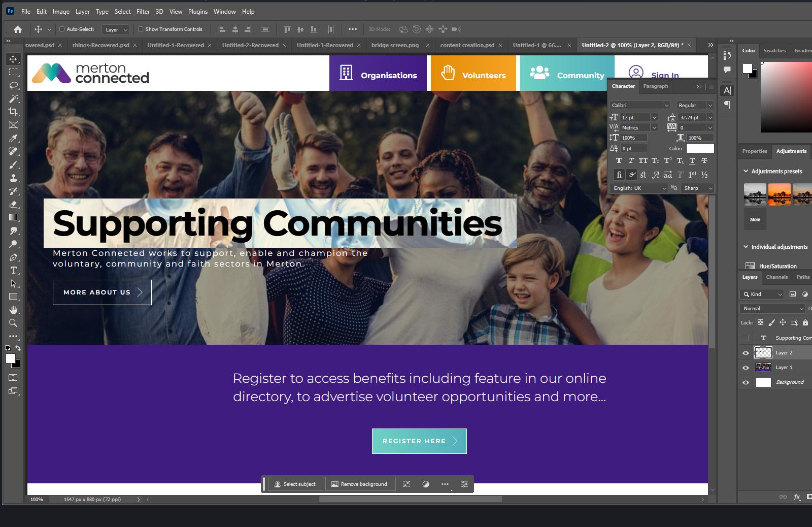The height and width of the screenshot is (527, 812).
Task: Check Show Transform Controls
Action: [x=141, y=29]
